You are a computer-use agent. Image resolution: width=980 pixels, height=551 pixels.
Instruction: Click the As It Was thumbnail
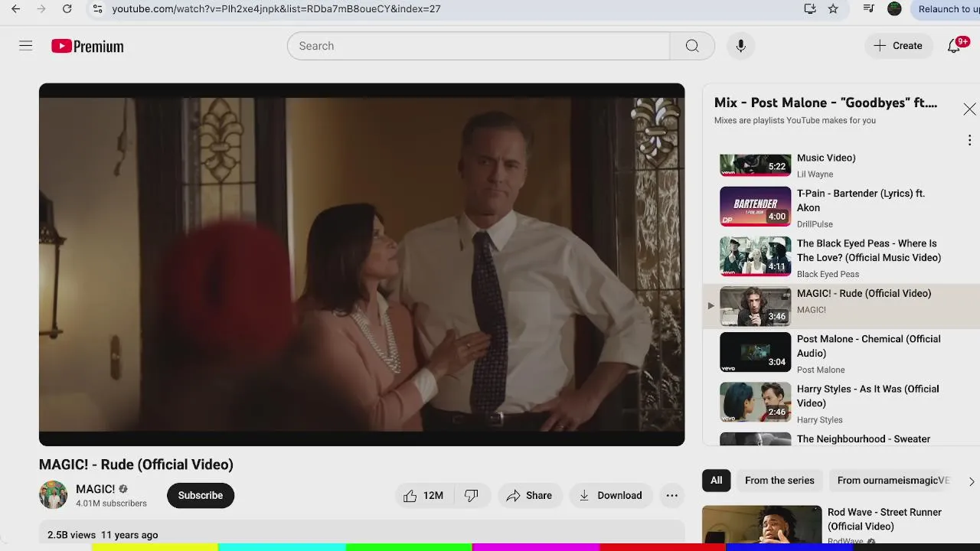[755, 402]
